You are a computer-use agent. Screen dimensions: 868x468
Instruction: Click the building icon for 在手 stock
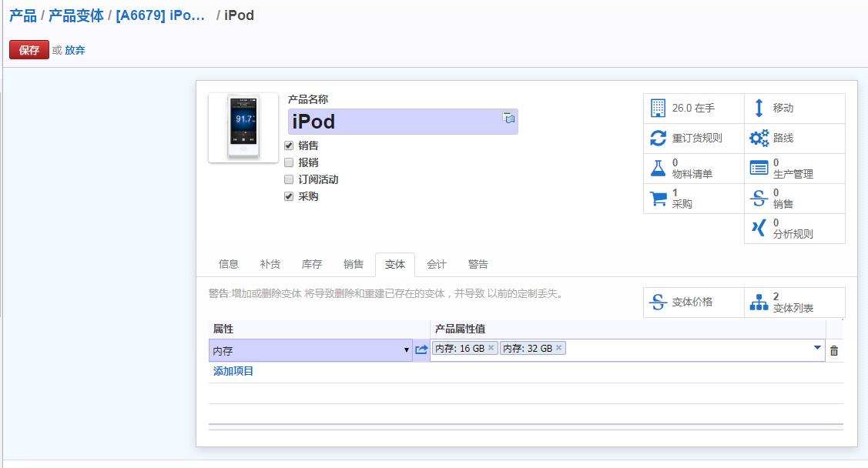[x=658, y=108]
